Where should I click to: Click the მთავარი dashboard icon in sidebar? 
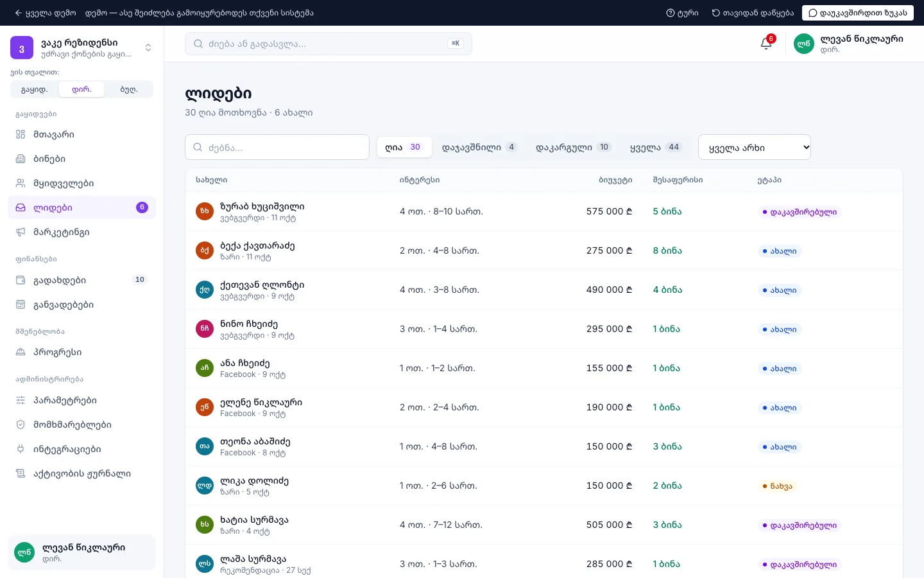(x=21, y=134)
